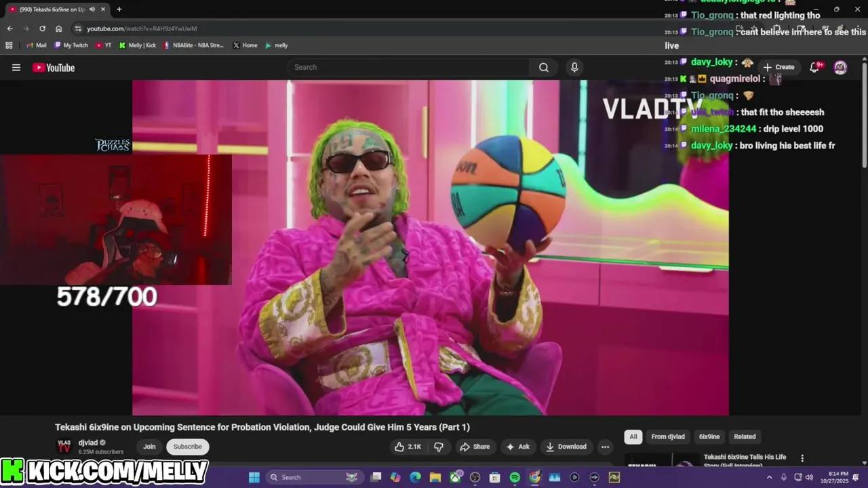The height and width of the screenshot is (488, 868).
Task: Open the Tekashi 6ix9ine Tells His Life Story link
Action: pos(745,460)
